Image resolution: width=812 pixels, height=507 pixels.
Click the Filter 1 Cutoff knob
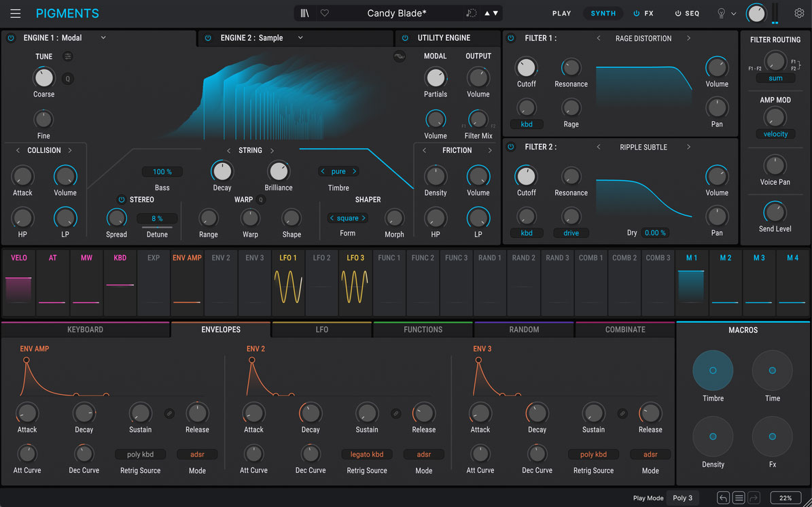(x=526, y=68)
